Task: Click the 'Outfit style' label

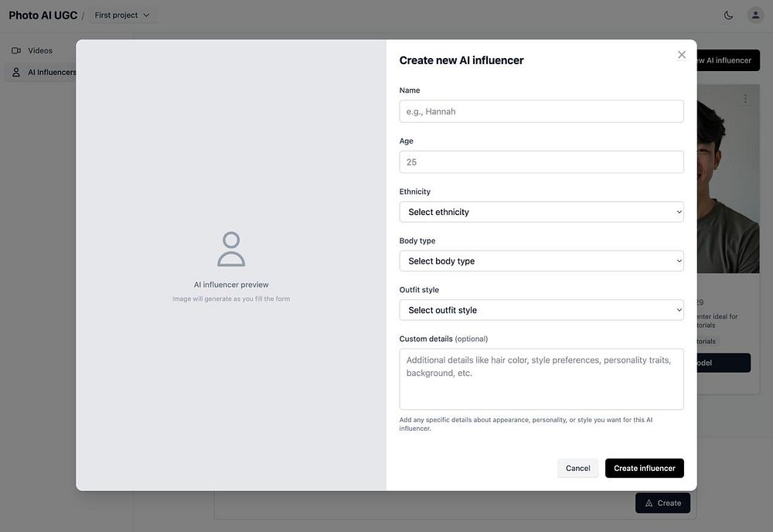Action: point(419,290)
